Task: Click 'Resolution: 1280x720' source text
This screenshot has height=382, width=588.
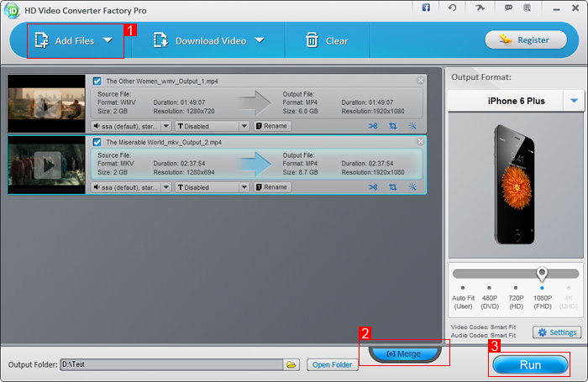Action: [184, 111]
